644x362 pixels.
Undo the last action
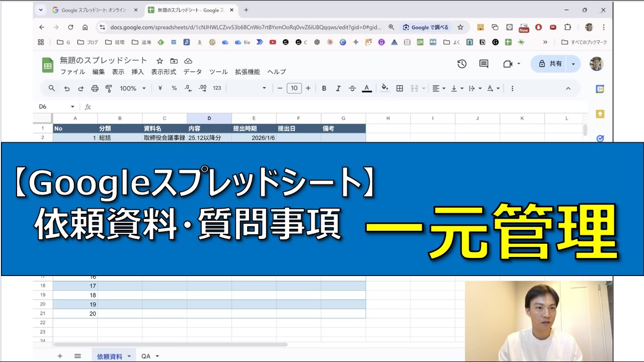pyautogui.click(x=66, y=88)
